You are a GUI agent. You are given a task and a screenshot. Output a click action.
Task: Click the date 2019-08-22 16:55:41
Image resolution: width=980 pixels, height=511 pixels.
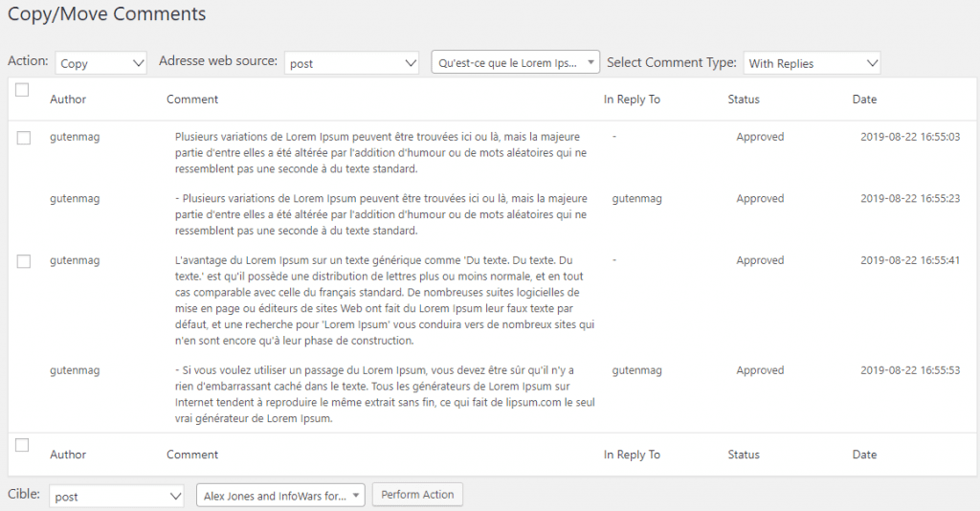click(910, 260)
